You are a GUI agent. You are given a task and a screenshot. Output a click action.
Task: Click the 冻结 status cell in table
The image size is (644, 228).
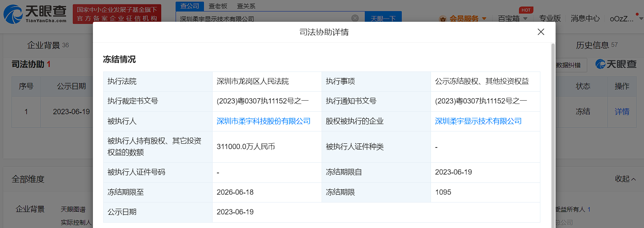tap(583, 111)
